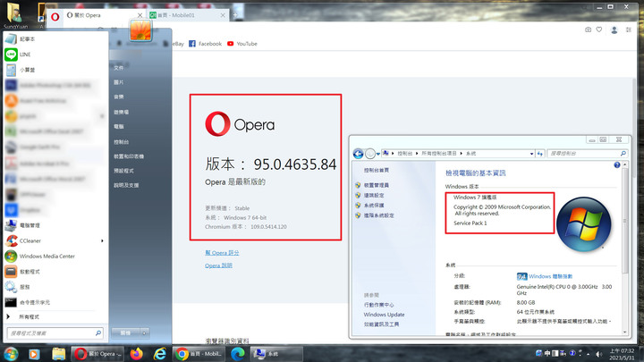
Task: Open 服務 from the Start menu
Action: point(54,287)
